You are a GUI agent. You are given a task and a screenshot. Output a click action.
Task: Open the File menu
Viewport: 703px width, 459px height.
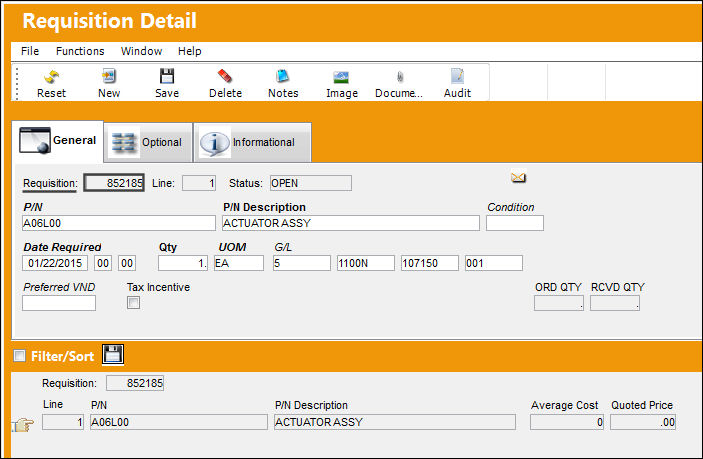pyautogui.click(x=30, y=51)
